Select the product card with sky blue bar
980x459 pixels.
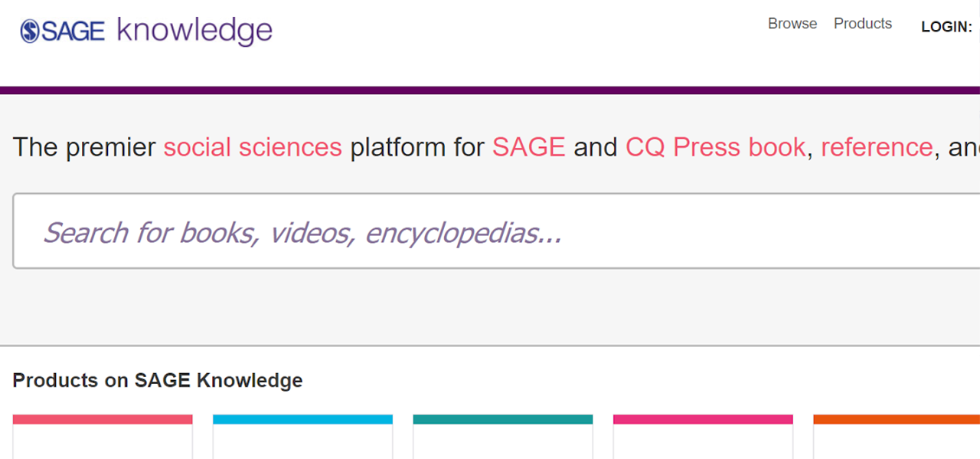click(x=302, y=437)
